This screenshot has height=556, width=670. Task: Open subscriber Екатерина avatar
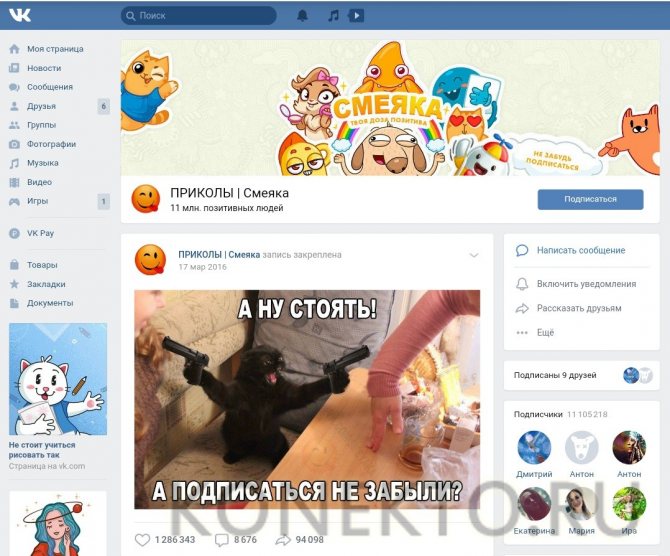point(534,504)
